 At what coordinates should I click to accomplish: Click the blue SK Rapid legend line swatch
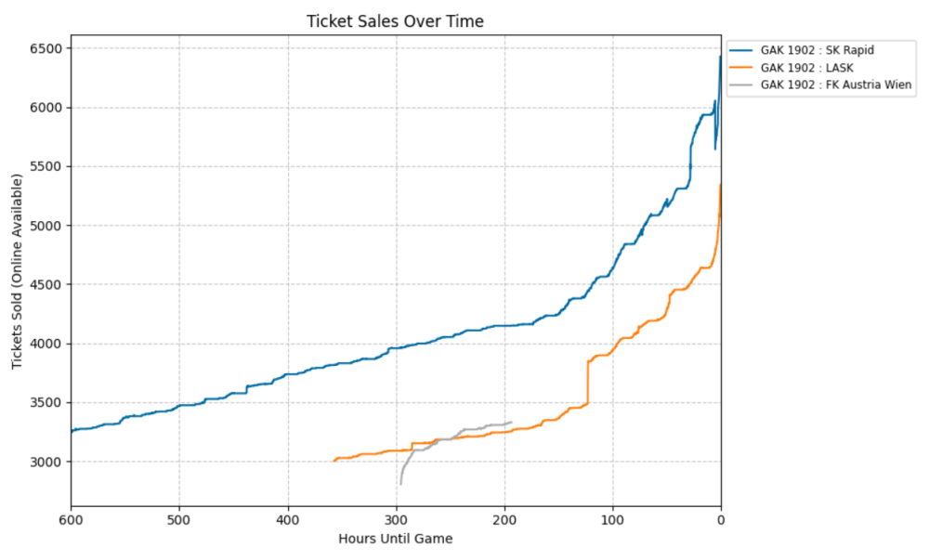tap(742, 50)
